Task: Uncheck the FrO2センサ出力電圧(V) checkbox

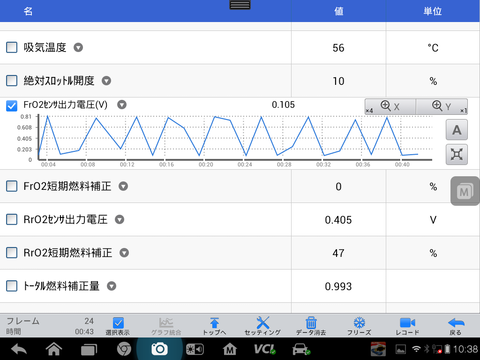Action: coord(12,106)
